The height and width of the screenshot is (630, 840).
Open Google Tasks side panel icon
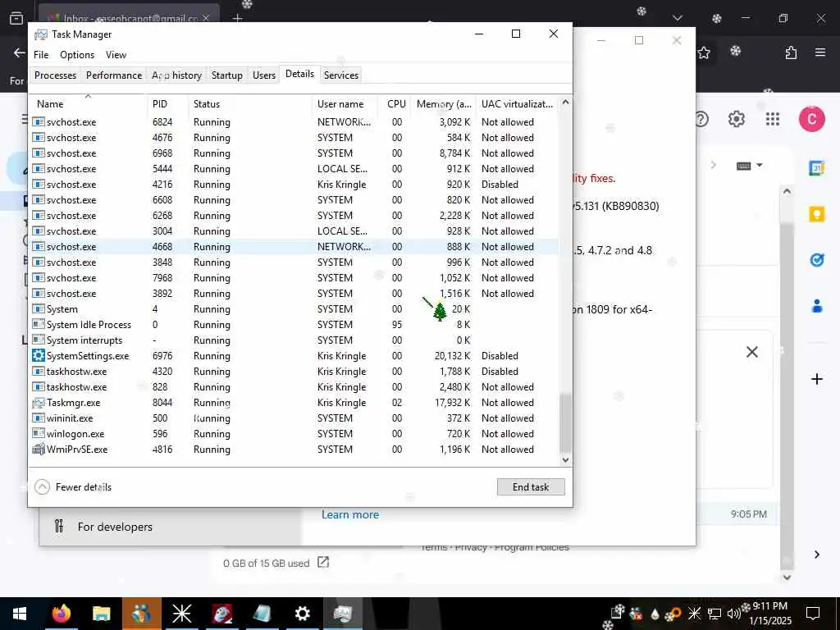click(x=816, y=260)
